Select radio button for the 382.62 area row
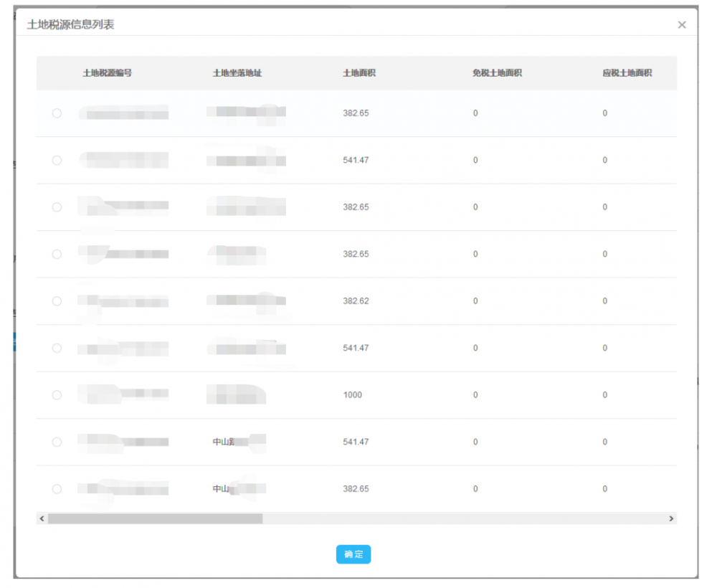 click(57, 301)
